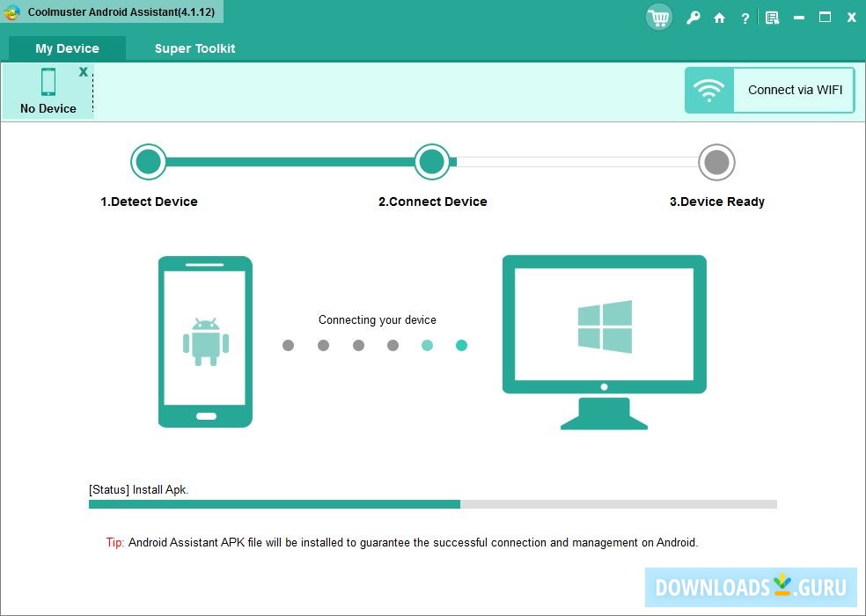Viewport: 866px width, 616px height.
Task: Click the Connect via WIFI button
Action: (x=794, y=90)
